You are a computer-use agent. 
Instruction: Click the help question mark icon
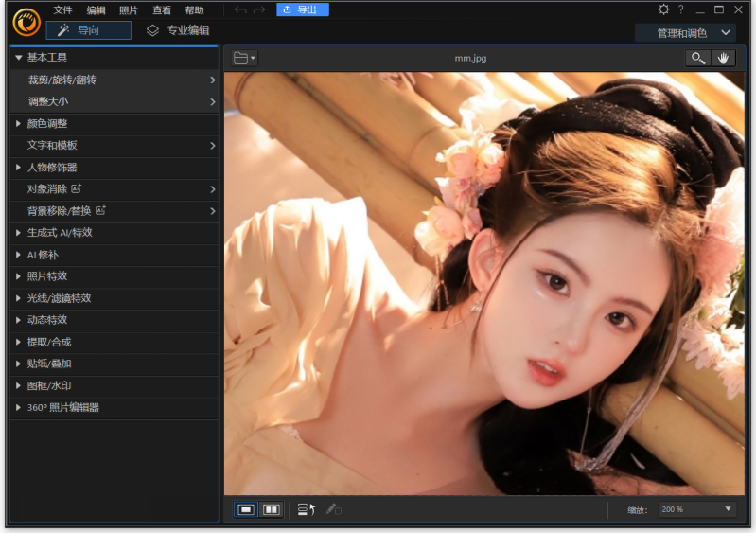[680, 9]
